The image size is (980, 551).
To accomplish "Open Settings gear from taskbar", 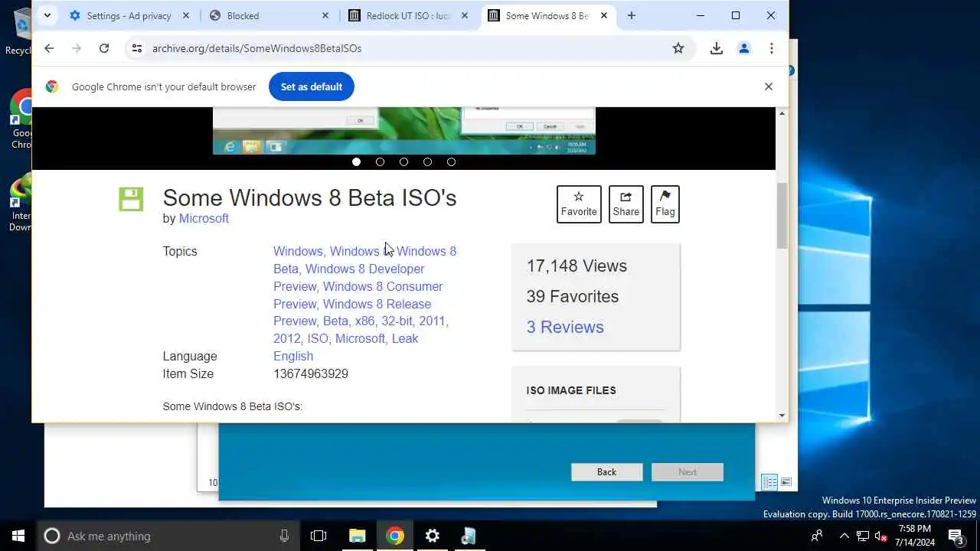I will coord(432,536).
